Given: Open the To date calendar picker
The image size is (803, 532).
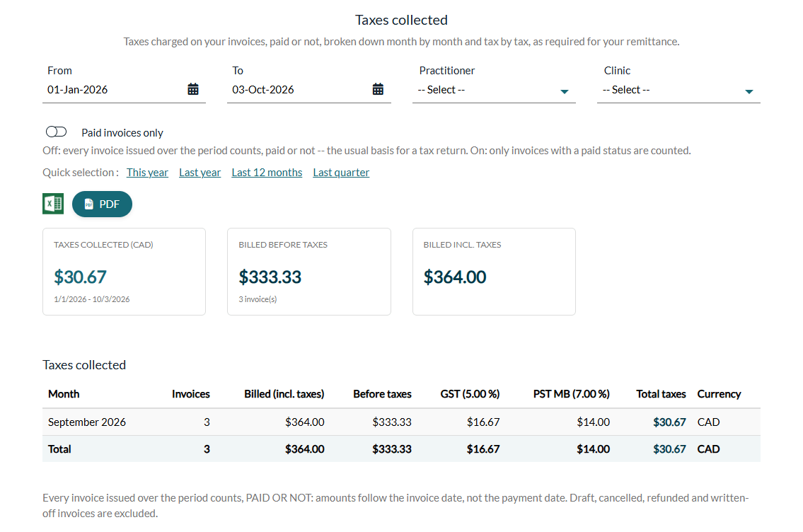Looking at the screenshot, I should [378, 89].
